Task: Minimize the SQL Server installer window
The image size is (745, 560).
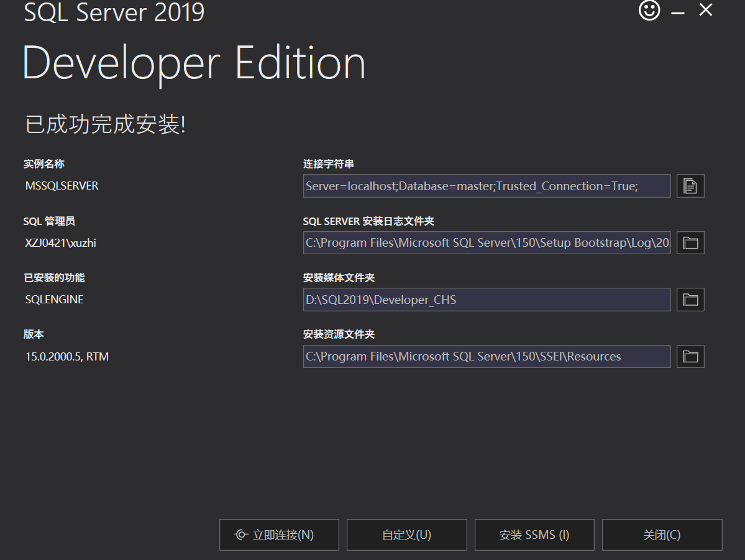Action: 677,11
